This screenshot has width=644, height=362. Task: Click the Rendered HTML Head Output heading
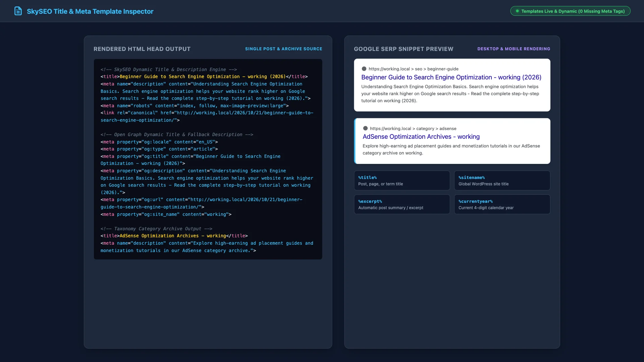pyautogui.click(x=142, y=49)
